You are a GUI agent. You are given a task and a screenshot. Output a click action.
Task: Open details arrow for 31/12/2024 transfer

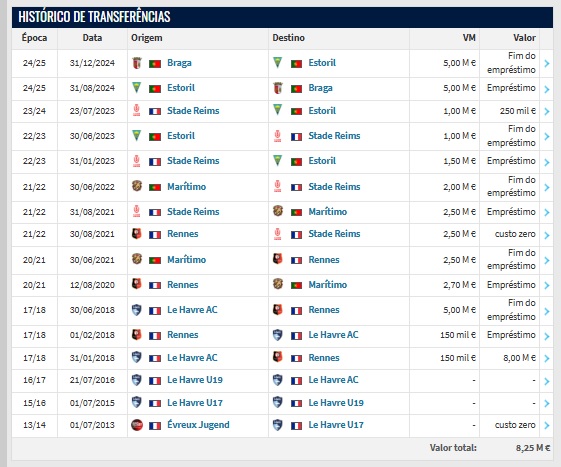click(x=547, y=63)
